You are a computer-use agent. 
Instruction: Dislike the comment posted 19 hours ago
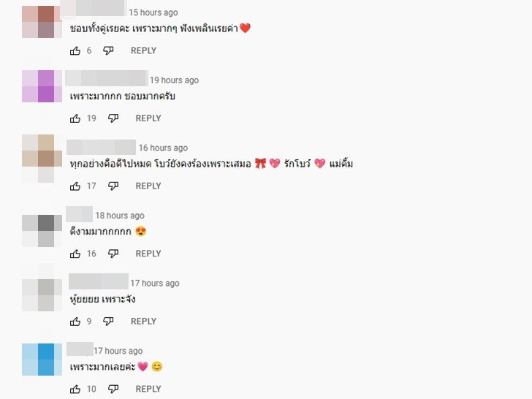pyautogui.click(x=113, y=118)
